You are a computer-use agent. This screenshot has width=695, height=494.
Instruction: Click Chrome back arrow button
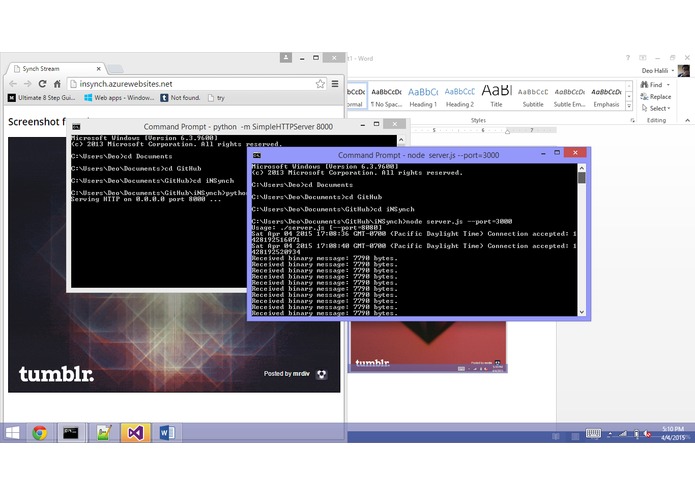pos(13,84)
